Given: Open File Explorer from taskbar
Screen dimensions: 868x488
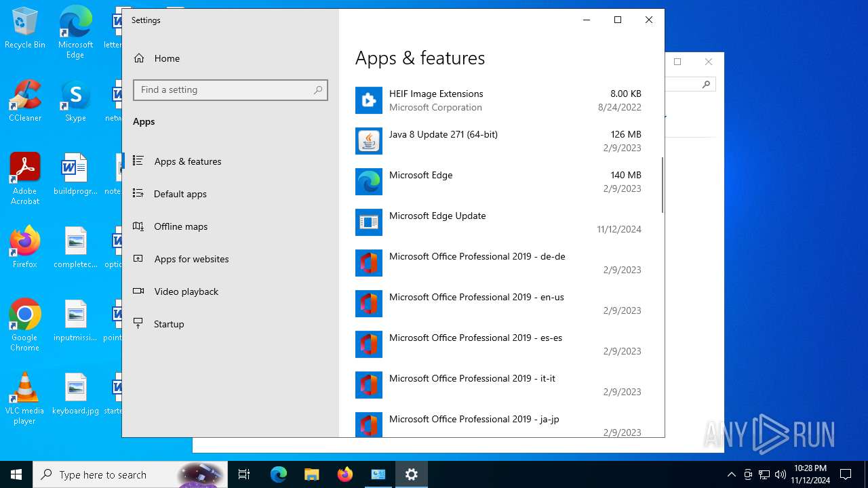Looking at the screenshot, I should (x=311, y=474).
